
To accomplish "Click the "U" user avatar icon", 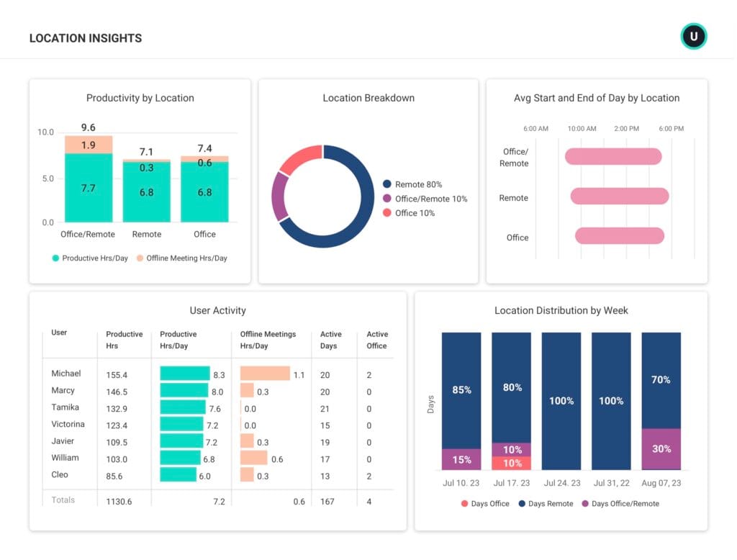I will click(693, 35).
